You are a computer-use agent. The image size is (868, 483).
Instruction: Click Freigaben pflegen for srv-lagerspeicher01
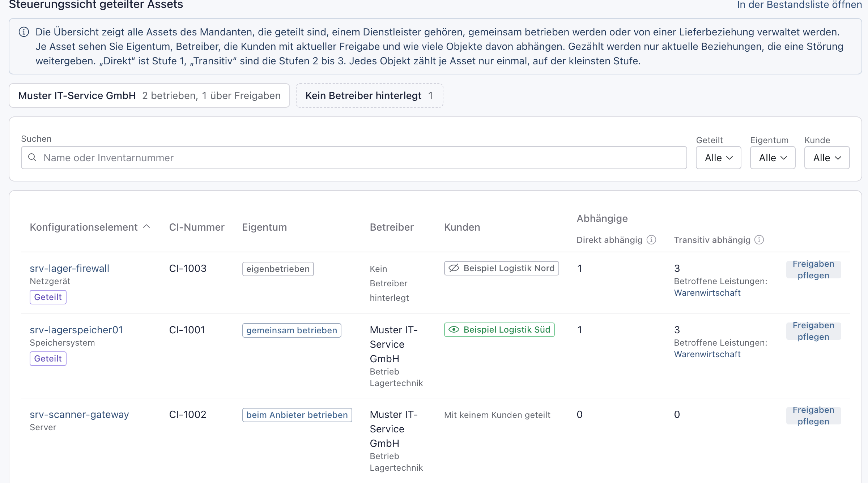tap(814, 331)
